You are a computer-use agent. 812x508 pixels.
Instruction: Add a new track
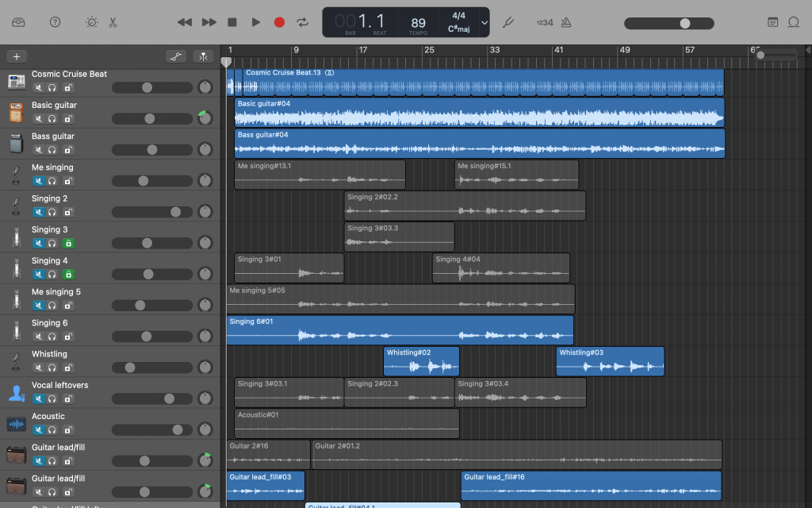coord(17,56)
